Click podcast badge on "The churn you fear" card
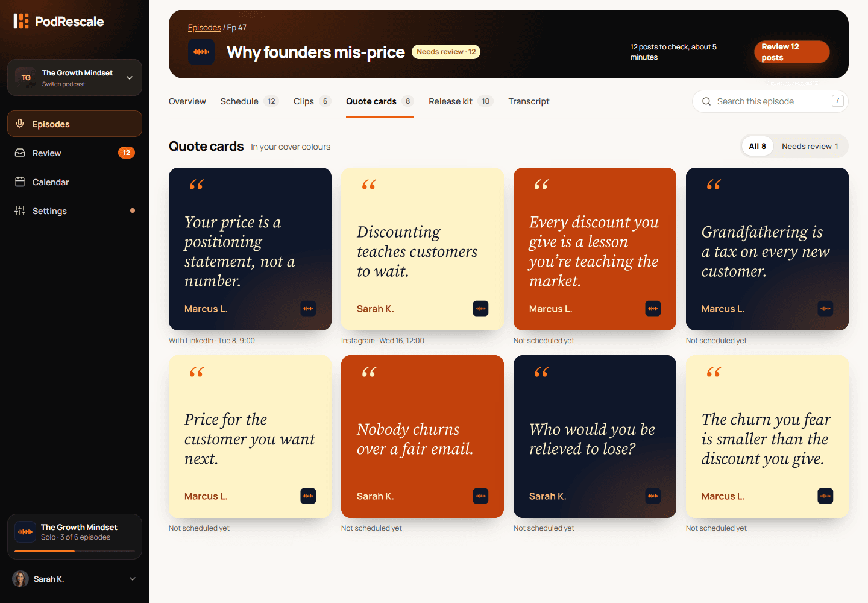This screenshot has height=603, width=868. [825, 496]
